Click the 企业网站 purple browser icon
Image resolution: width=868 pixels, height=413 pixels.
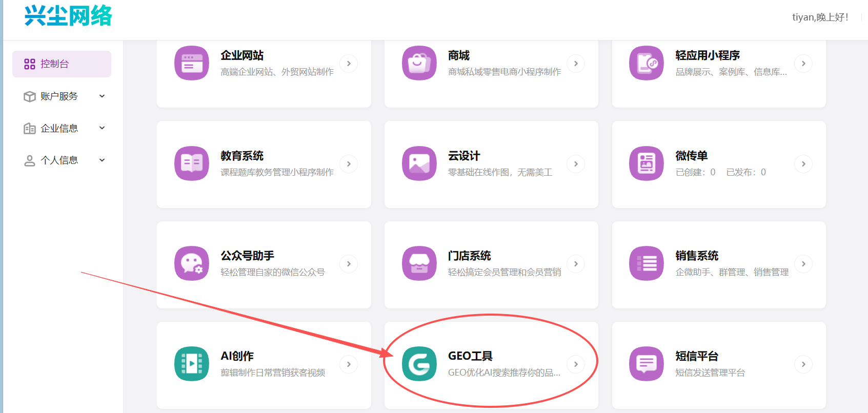pos(192,63)
